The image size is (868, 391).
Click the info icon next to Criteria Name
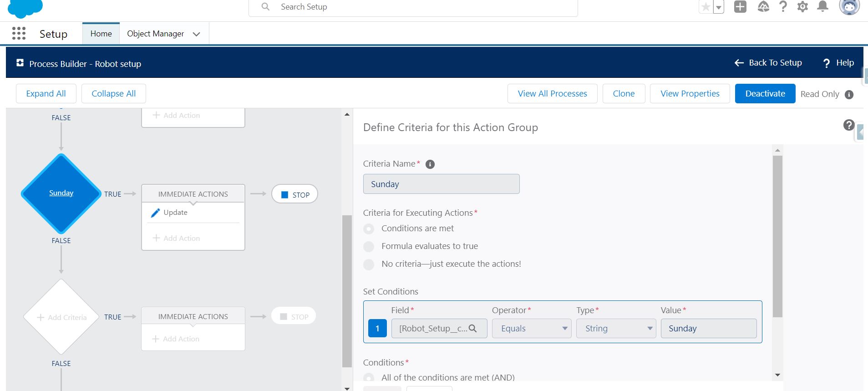430,164
